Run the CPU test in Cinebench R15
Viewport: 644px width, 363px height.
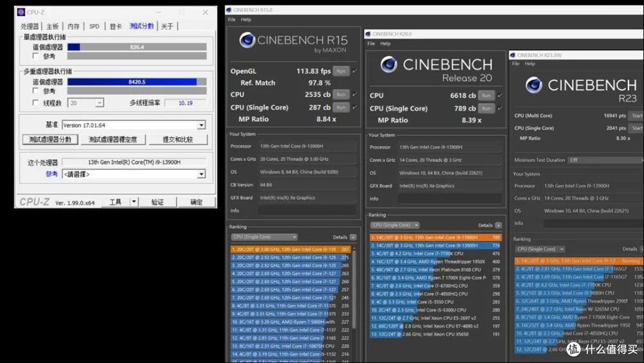click(x=341, y=94)
